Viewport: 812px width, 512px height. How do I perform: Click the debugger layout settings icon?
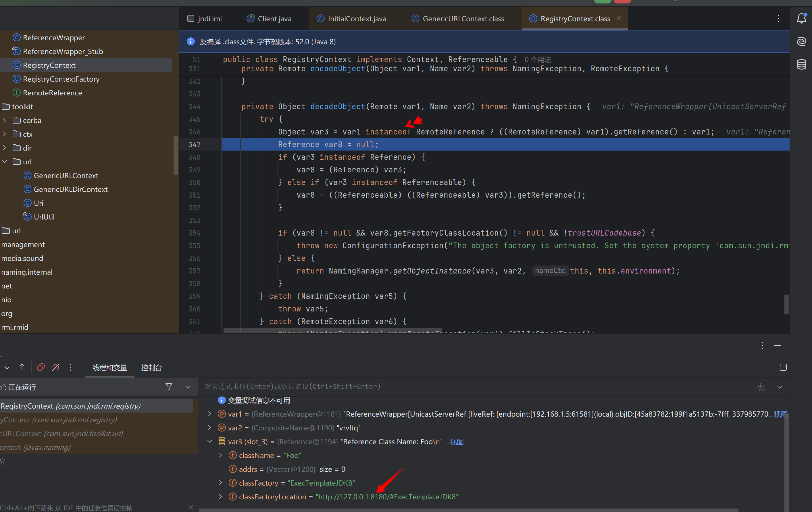783,367
